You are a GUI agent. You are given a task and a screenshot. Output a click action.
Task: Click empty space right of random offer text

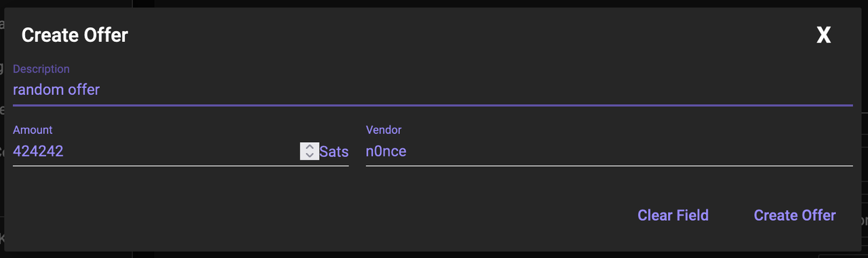pyautogui.click(x=475, y=89)
